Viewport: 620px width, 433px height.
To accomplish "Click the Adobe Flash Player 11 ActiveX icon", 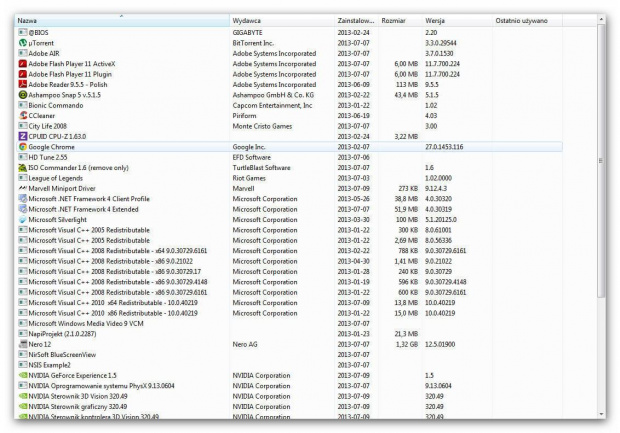I will (23, 64).
